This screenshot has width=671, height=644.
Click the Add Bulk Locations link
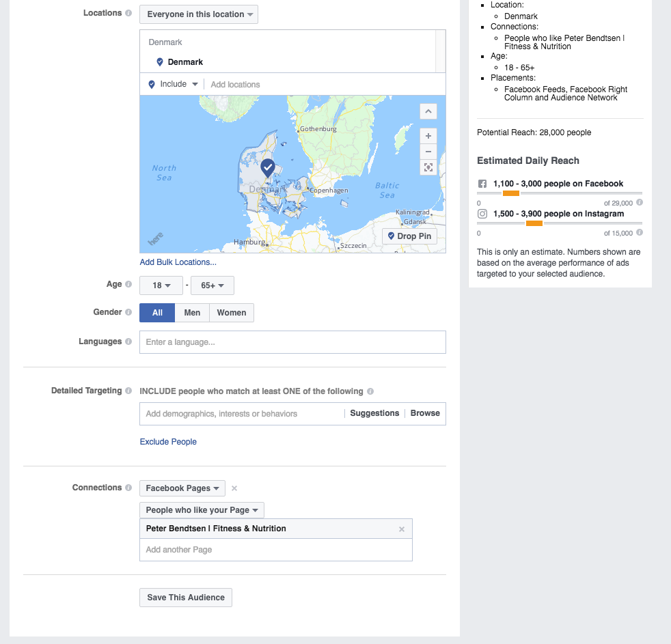point(178,262)
